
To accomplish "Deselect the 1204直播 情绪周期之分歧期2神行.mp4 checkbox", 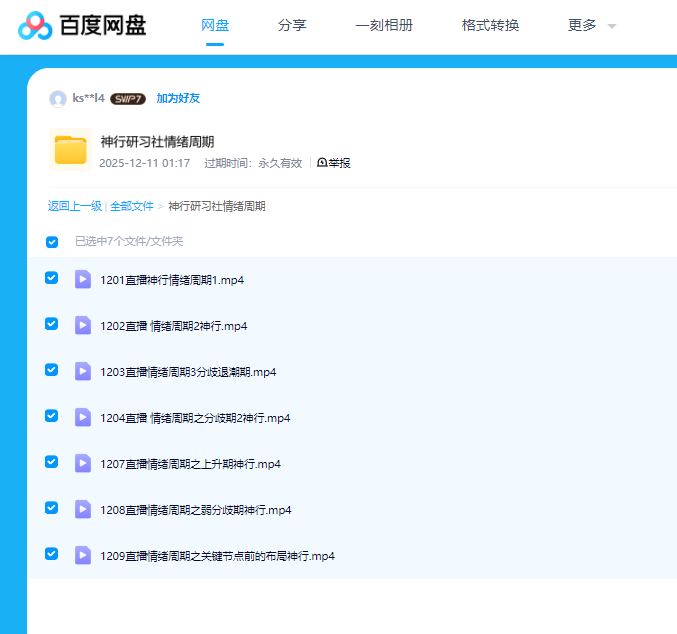I will [52, 416].
